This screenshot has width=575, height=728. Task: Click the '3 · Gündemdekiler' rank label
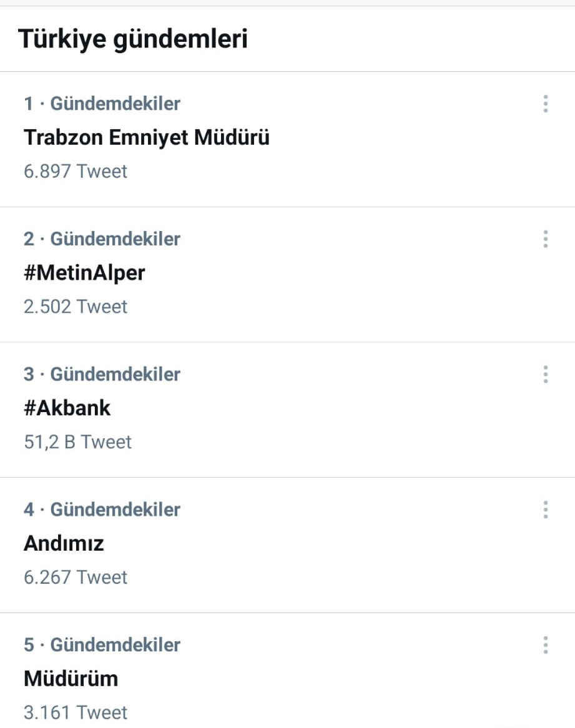(102, 375)
